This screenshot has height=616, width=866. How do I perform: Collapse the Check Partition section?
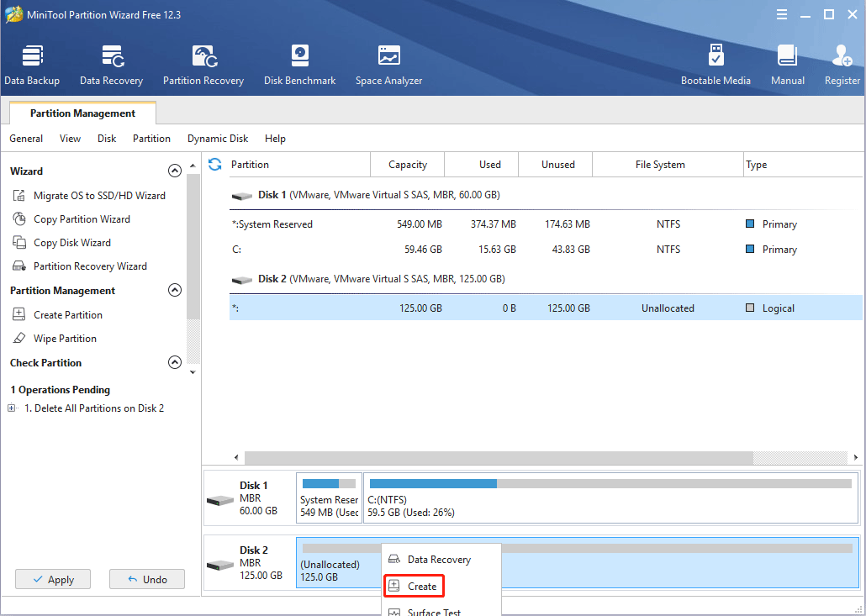tap(175, 363)
